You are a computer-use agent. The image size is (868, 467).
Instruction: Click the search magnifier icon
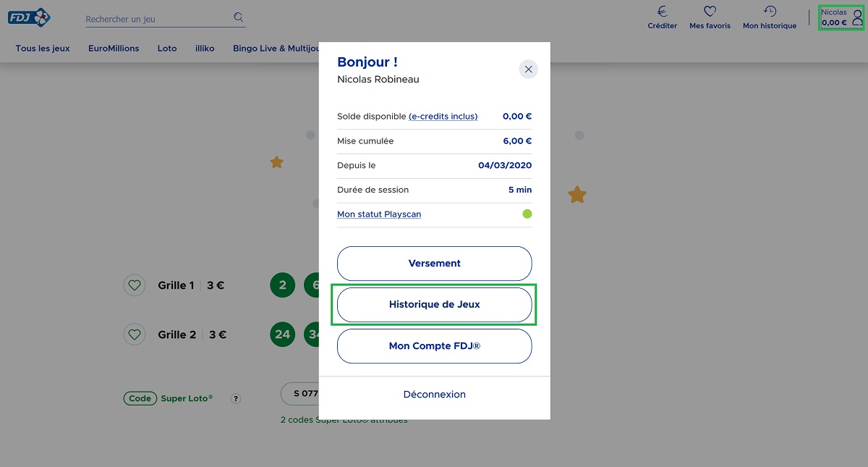tap(239, 17)
